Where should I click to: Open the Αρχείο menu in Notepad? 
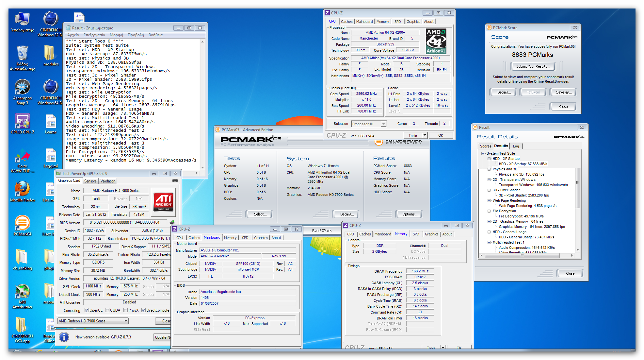pos(73,35)
